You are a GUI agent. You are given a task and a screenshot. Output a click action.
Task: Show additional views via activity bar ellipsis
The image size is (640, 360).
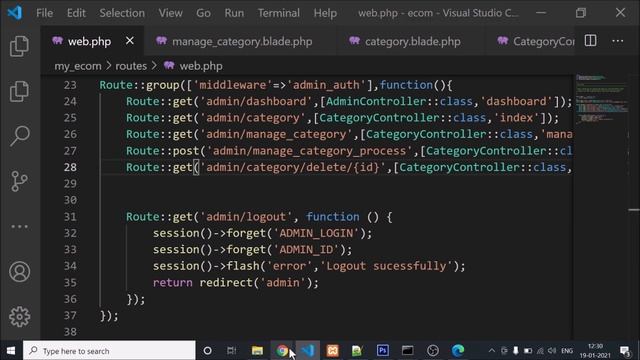(19, 226)
